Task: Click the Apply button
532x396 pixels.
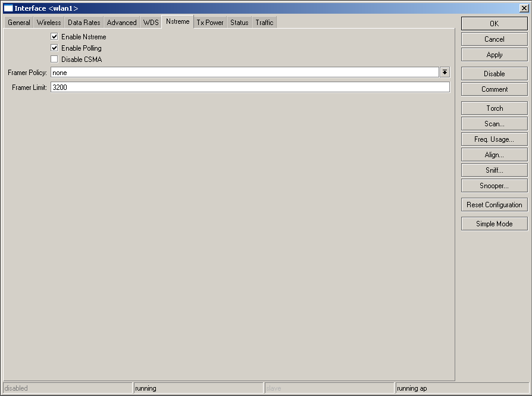Action: pos(494,55)
